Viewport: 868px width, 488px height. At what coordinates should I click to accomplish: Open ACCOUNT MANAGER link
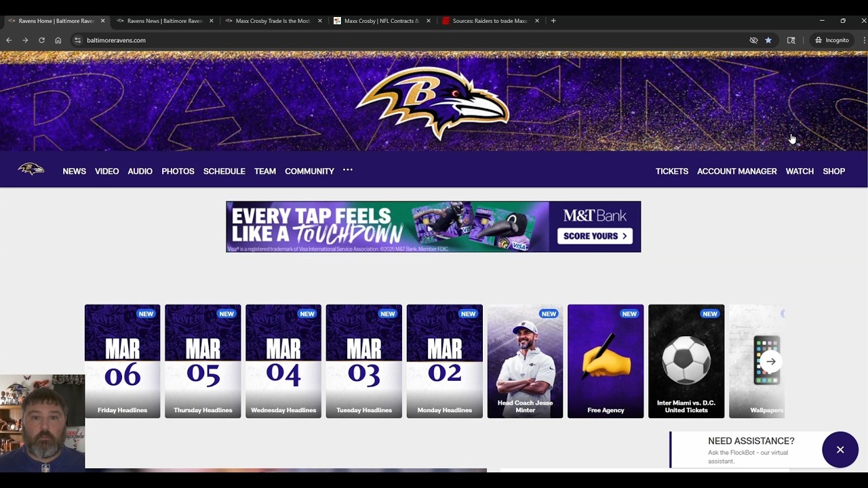coord(737,171)
